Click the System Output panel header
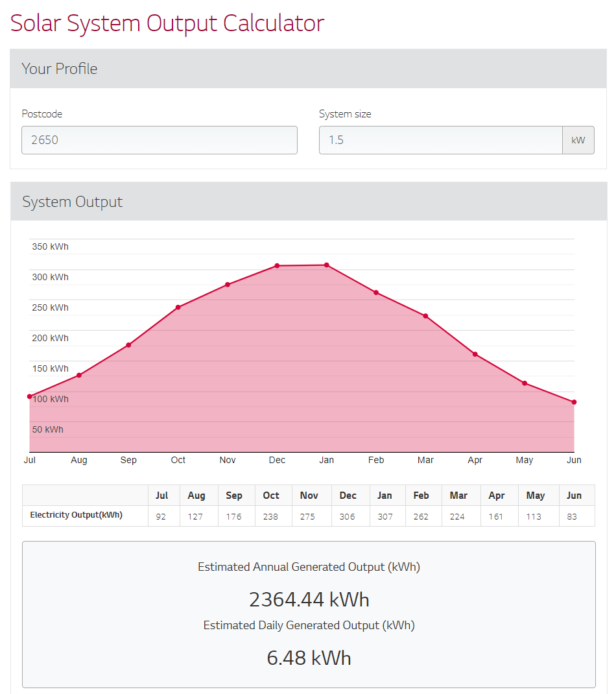 308,202
